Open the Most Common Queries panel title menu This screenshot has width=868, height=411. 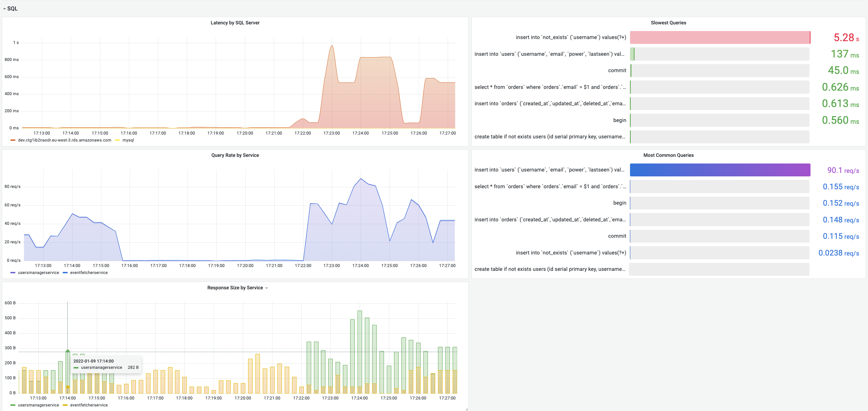point(668,155)
